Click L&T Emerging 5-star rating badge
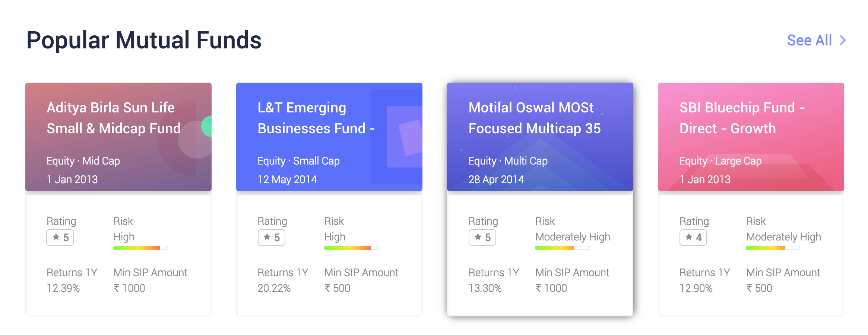The image size is (868, 335). click(x=271, y=237)
